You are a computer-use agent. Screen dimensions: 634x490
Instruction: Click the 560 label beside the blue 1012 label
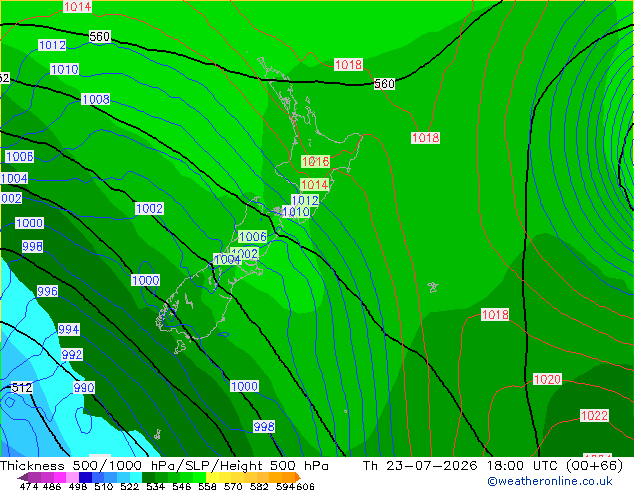(x=99, y=36)
